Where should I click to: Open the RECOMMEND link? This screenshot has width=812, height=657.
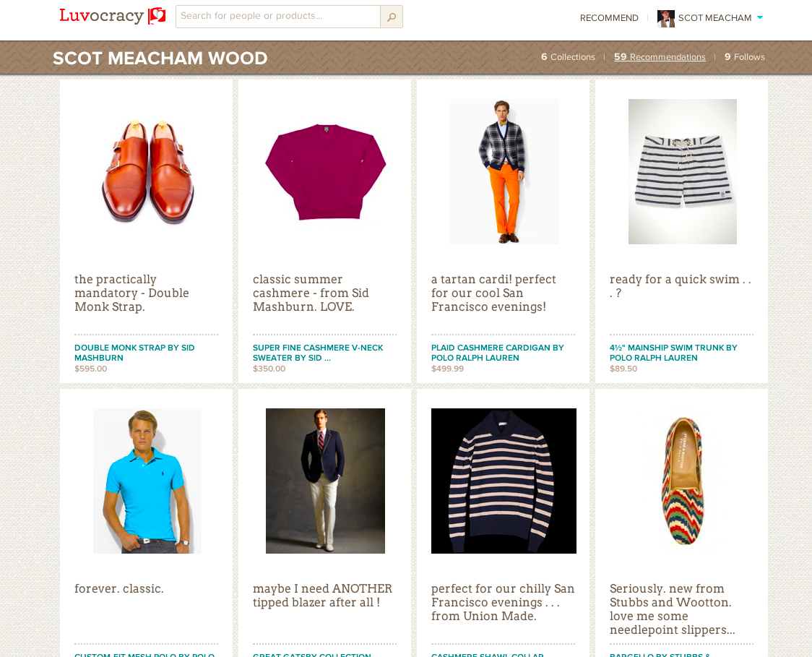[x=609, y=18]
